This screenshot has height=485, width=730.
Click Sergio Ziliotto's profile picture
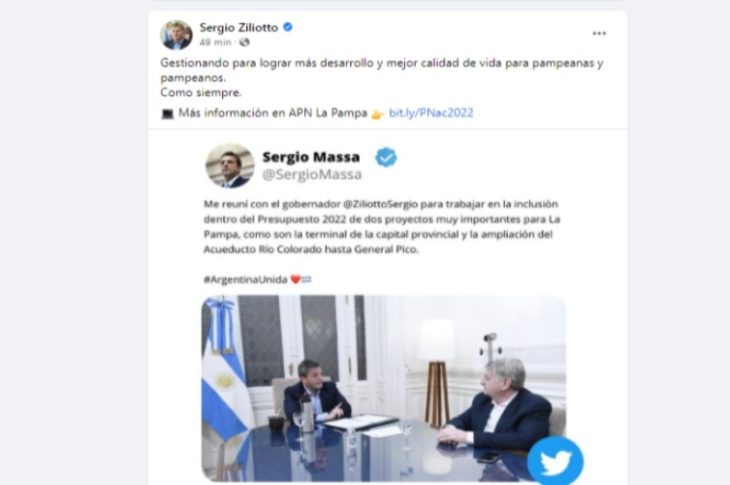tap(176, 35)
